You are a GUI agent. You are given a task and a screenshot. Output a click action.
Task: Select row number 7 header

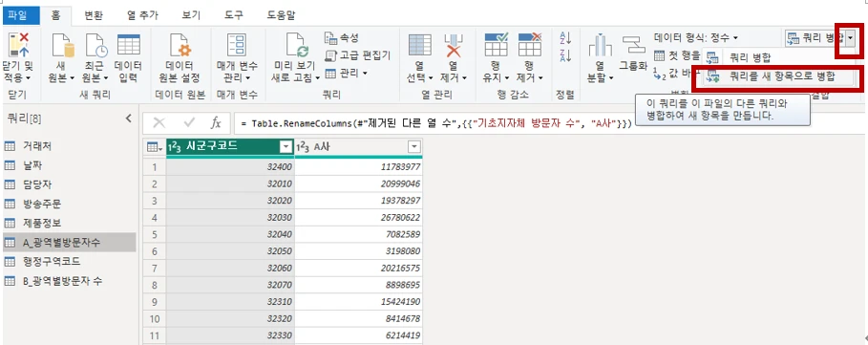pyautogui.click(x=155, y=268)
